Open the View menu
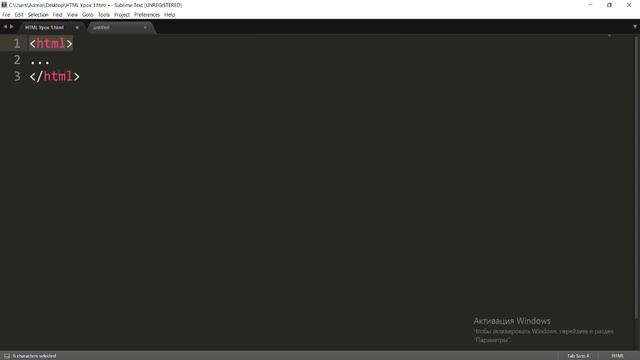640x360 pixels. 72,15
